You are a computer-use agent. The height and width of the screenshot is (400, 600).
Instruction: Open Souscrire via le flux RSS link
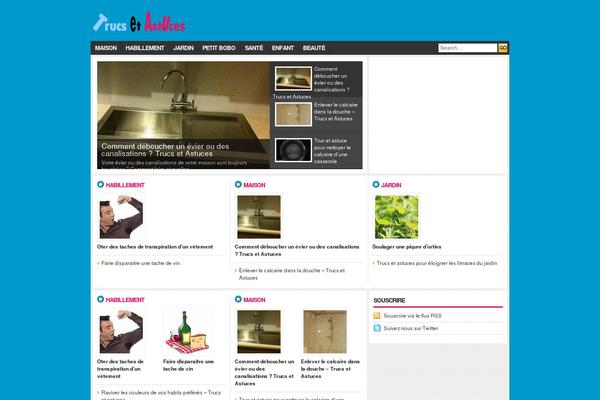[x=412, y=316]
